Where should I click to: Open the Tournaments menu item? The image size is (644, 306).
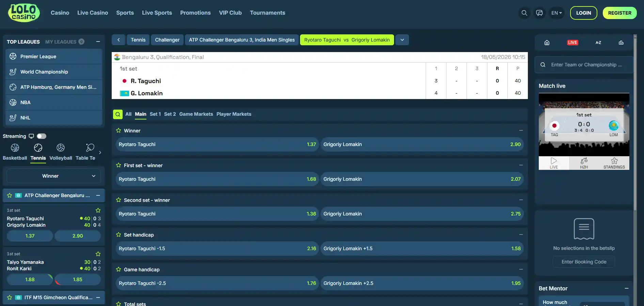(x=268, y=13)
